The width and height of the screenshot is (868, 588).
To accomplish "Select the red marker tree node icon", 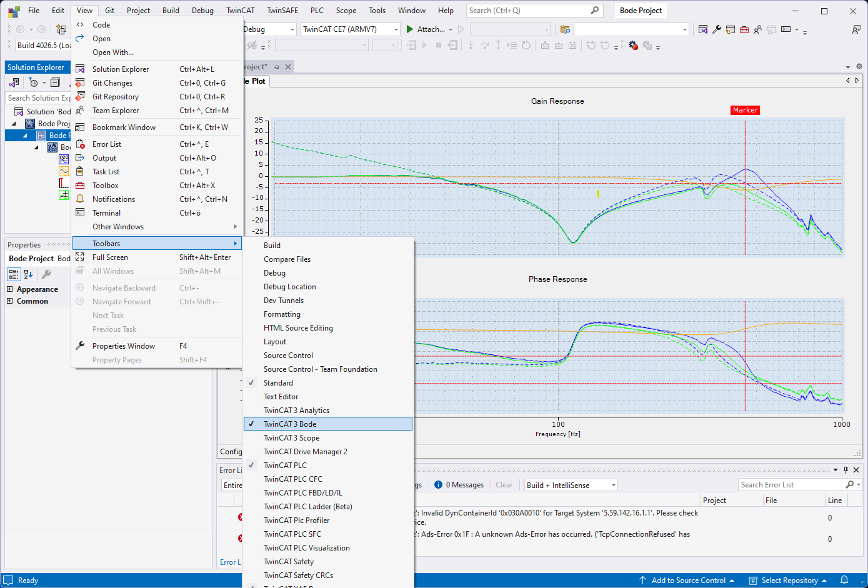I will (64, 183).
